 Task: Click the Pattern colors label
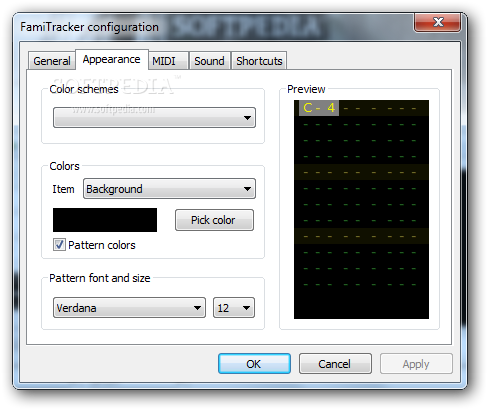coord(102,245)
